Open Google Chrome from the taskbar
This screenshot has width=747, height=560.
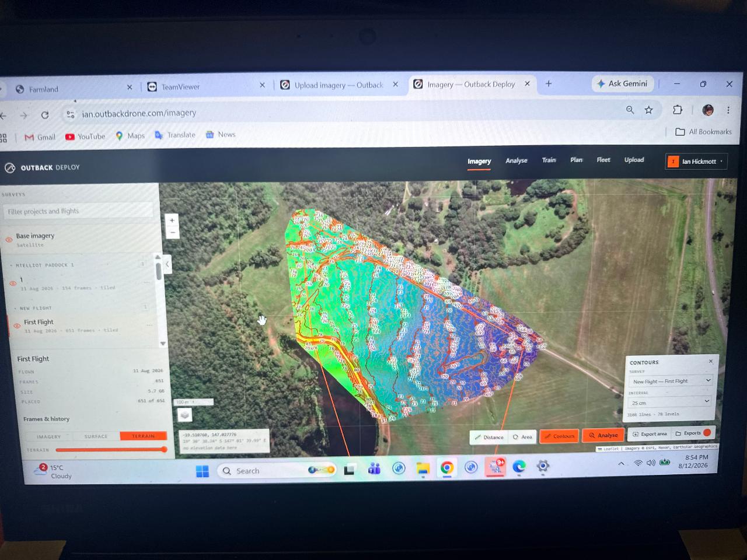coord(447,468)
